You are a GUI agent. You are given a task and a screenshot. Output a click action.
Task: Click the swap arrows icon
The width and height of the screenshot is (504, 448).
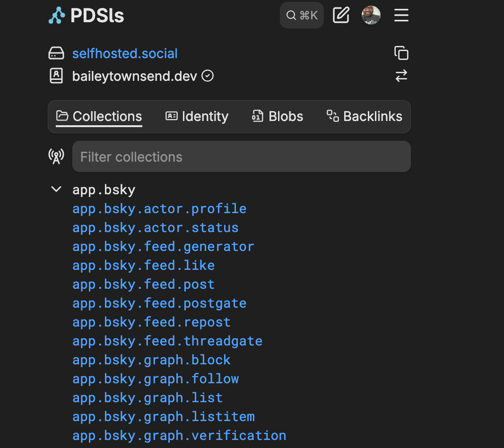(401, 76)
